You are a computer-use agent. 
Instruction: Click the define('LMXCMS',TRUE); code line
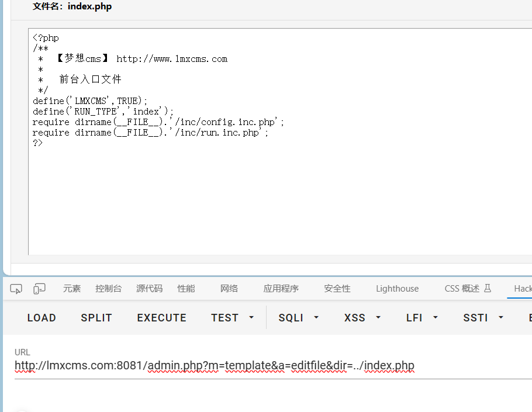click(90, 101)
